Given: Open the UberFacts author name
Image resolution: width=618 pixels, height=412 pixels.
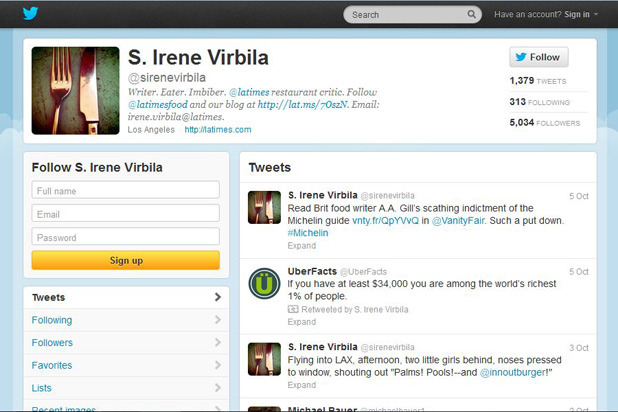Looking at the screenshot, I should [x=312, y=271].
